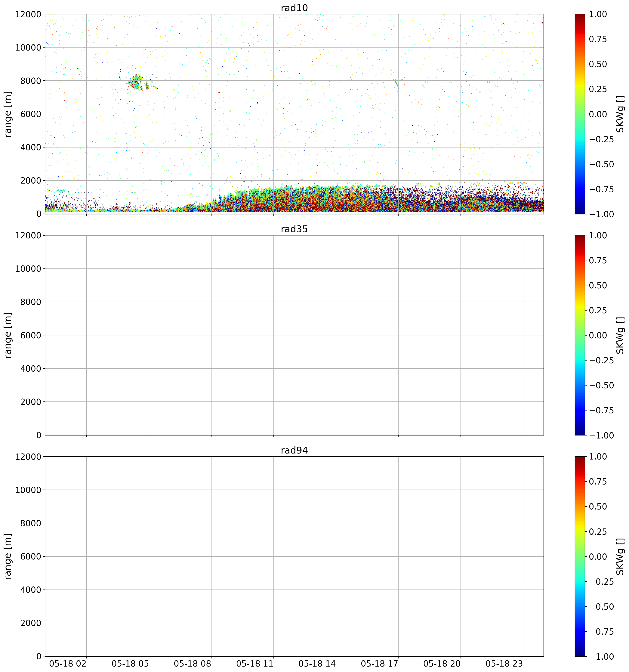Click the −0.25 tick on rad94 colorbar
This screenshot has height=672, width=629.
(x=601, y=581)
